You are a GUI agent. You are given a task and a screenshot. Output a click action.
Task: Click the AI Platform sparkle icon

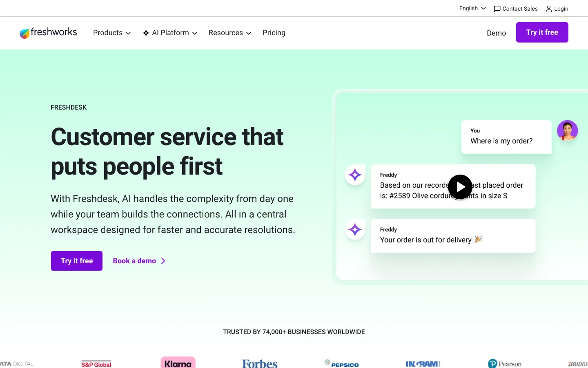[x=146, y=33]
